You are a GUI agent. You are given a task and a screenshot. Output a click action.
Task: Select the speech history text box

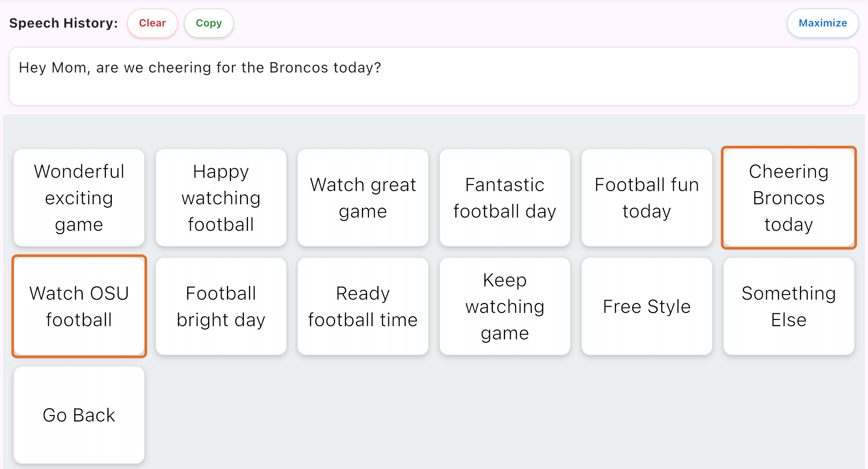pyautogui.click(x=434, y=76)
